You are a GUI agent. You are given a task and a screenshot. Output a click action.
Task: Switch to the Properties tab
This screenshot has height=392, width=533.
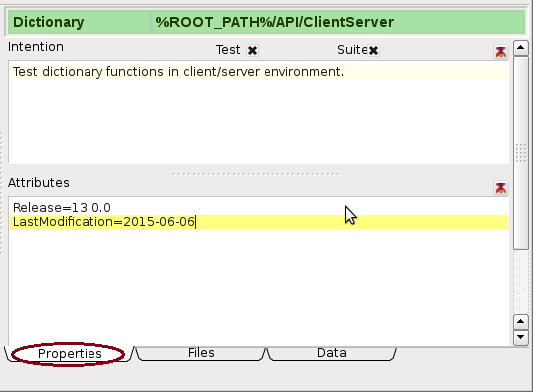(x=70, y=354)
